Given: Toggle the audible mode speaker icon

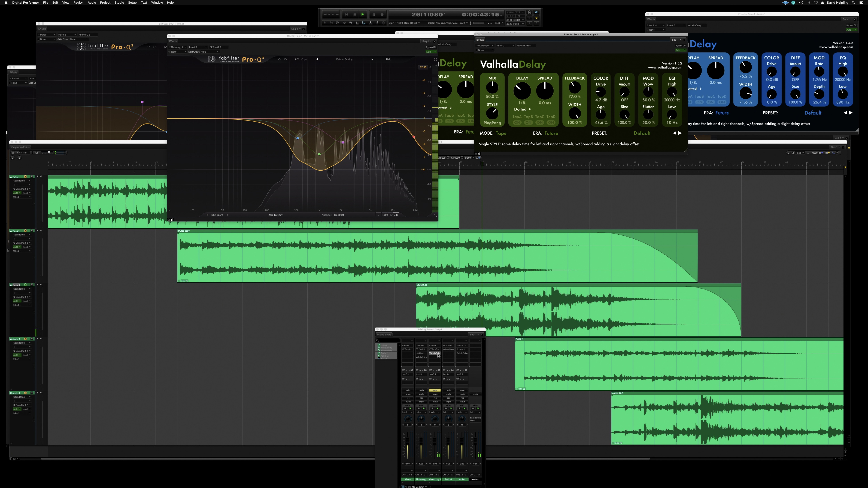Looking at the screenshot, I should point(536,13).
